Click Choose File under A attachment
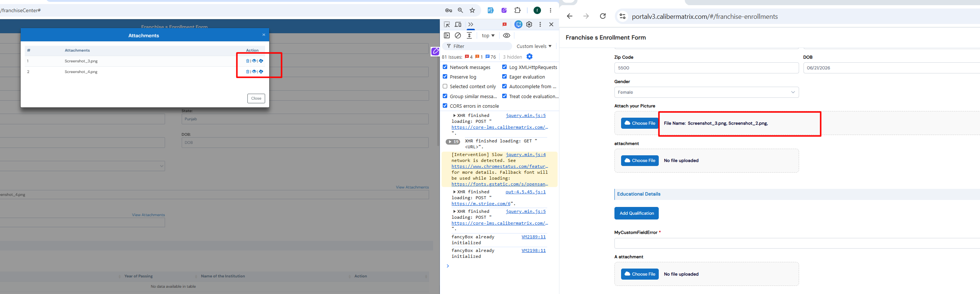 [x=640, y=274]
